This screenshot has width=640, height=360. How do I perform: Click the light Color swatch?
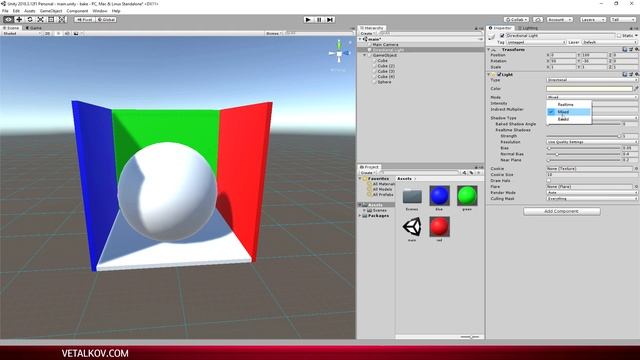589,89
